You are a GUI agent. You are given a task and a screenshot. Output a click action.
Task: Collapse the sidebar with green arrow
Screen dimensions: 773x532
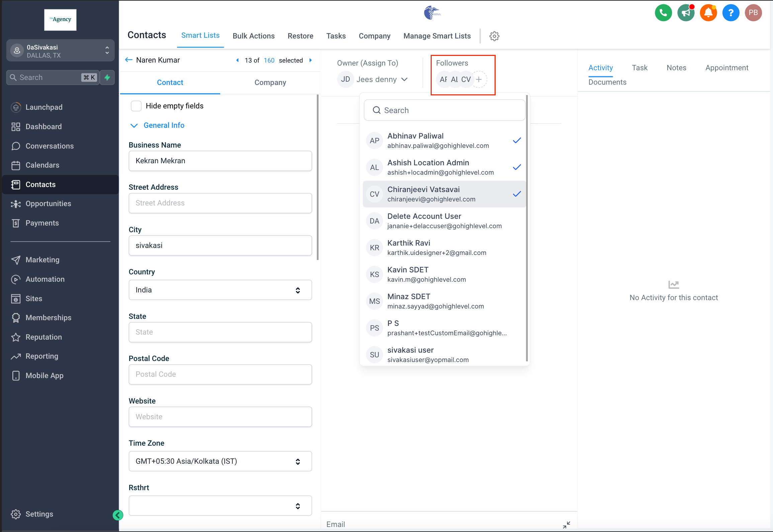pyautogui.click(x=118, y=515)
